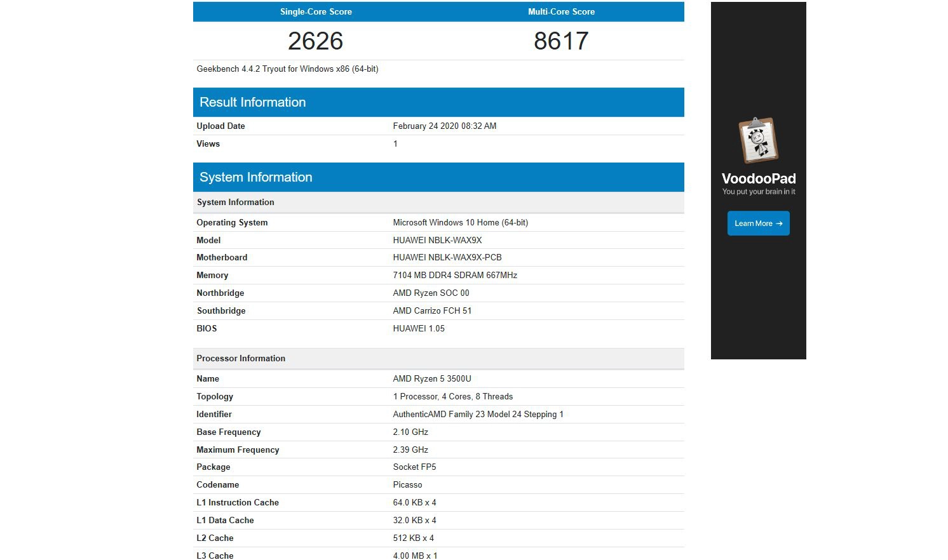Click the HUAWEI NBLK-WAX9X-PCB value

point(447,257)
